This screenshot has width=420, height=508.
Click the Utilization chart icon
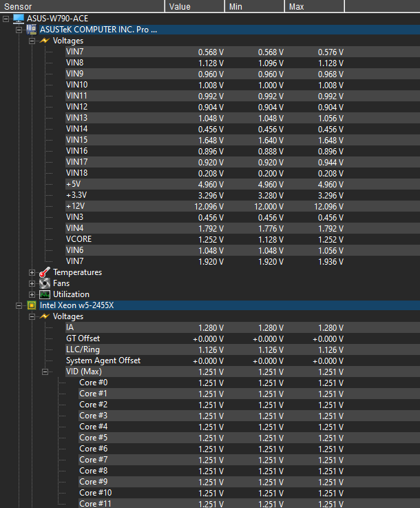point(45,294)
